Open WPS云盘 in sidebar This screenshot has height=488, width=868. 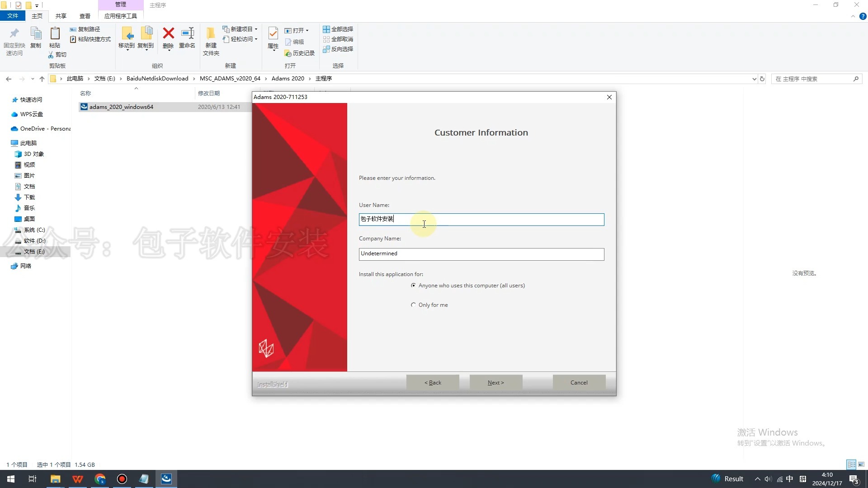coord(31,114)
